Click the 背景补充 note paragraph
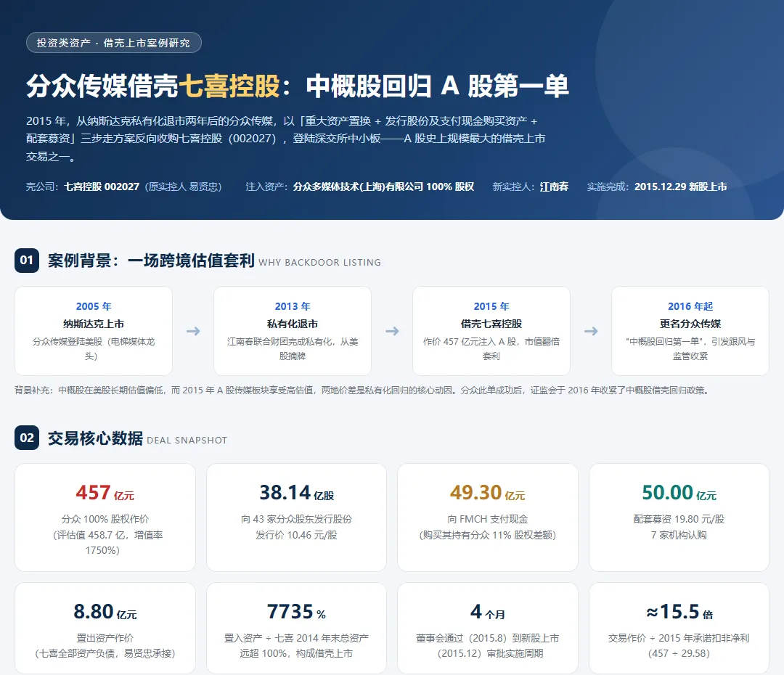This screenshot has width=784, height=675. pyautogui.click(x=362, y=390)
